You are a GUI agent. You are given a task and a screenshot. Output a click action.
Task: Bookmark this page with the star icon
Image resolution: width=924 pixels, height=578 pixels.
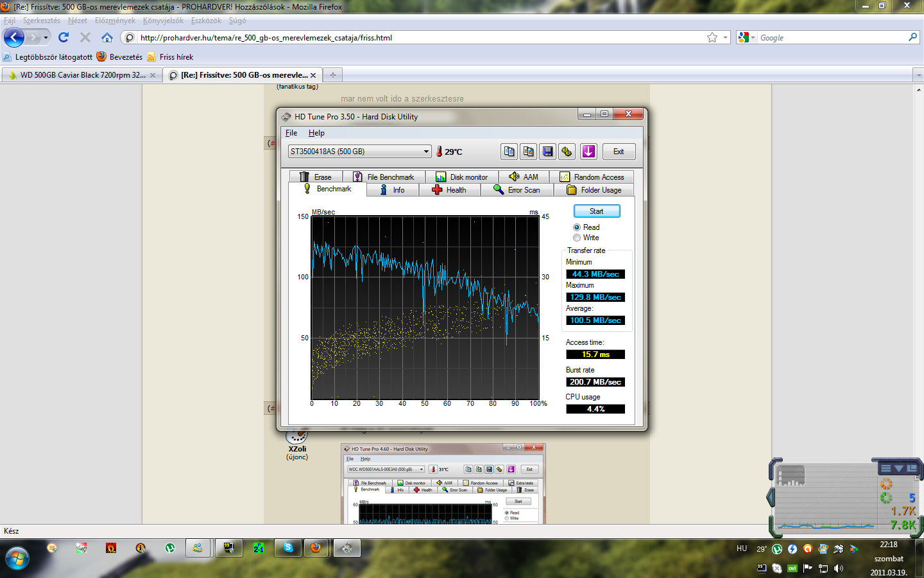712,37
